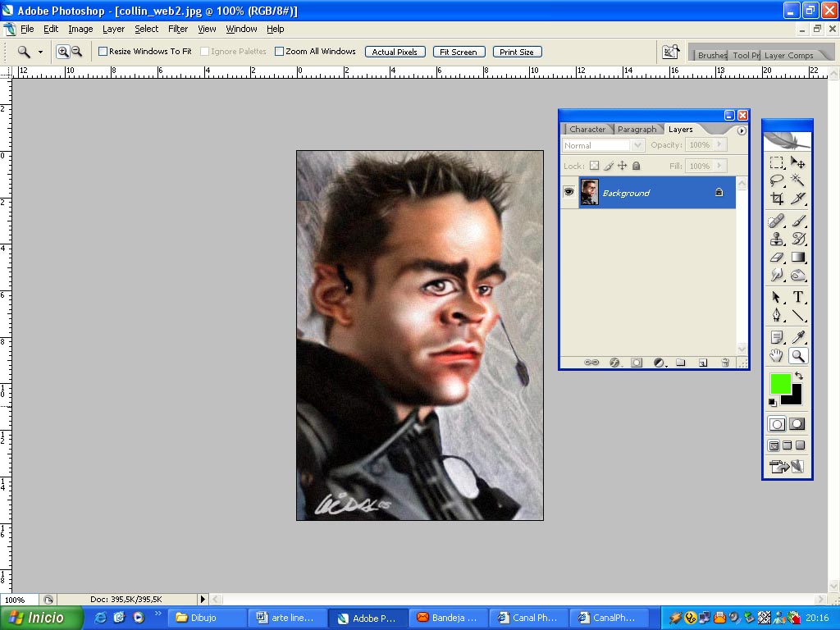Open the Brushes palette well tab
This screenshot has width=840, height=630.
[712, 55]
